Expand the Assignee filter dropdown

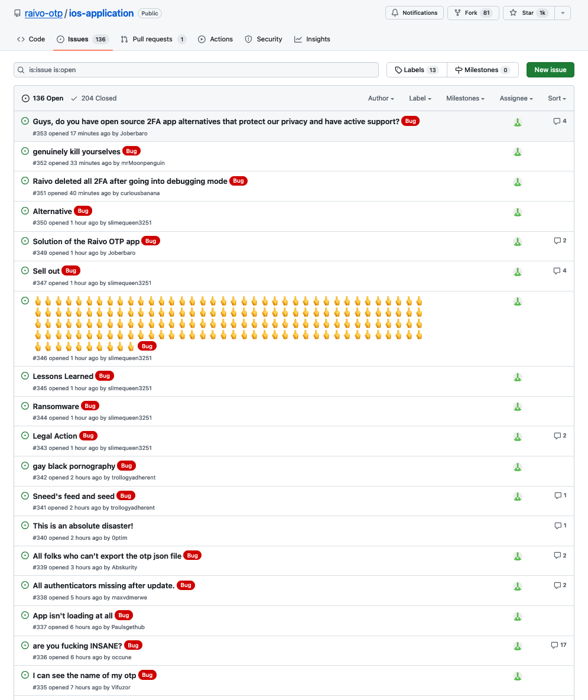pyautogui.click(x=516, y=98)
